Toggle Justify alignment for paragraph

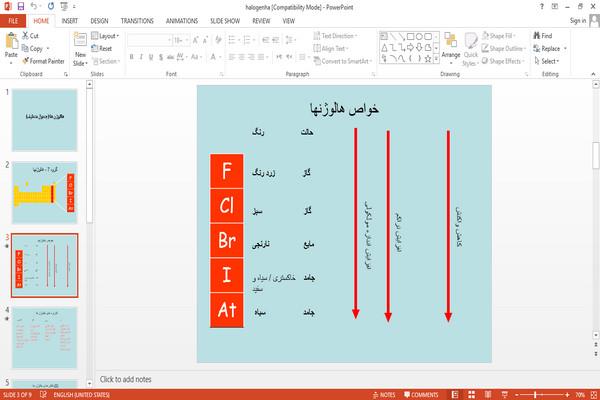[x=261, y=57]
